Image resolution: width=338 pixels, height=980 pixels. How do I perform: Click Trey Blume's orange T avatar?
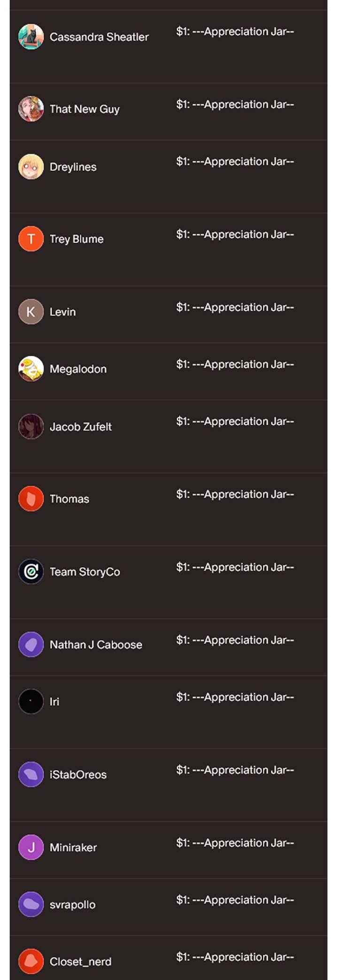(x=31, y=239)
